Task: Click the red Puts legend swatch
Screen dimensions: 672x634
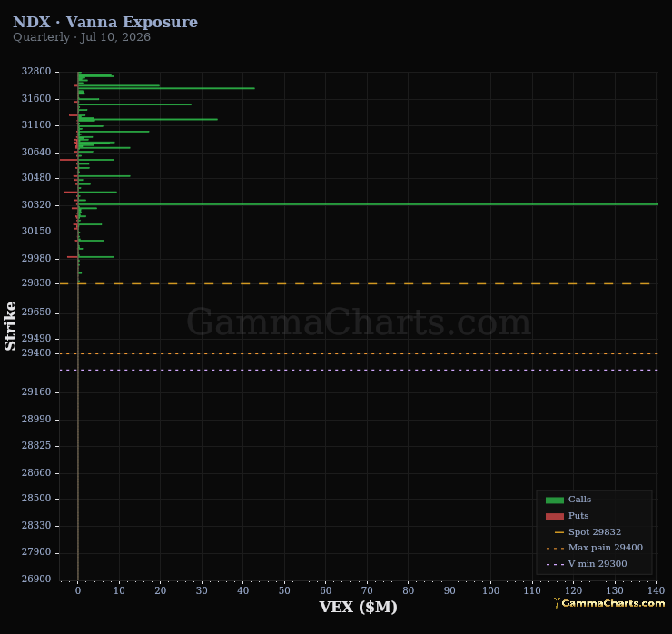Action: tap(554, 516)
